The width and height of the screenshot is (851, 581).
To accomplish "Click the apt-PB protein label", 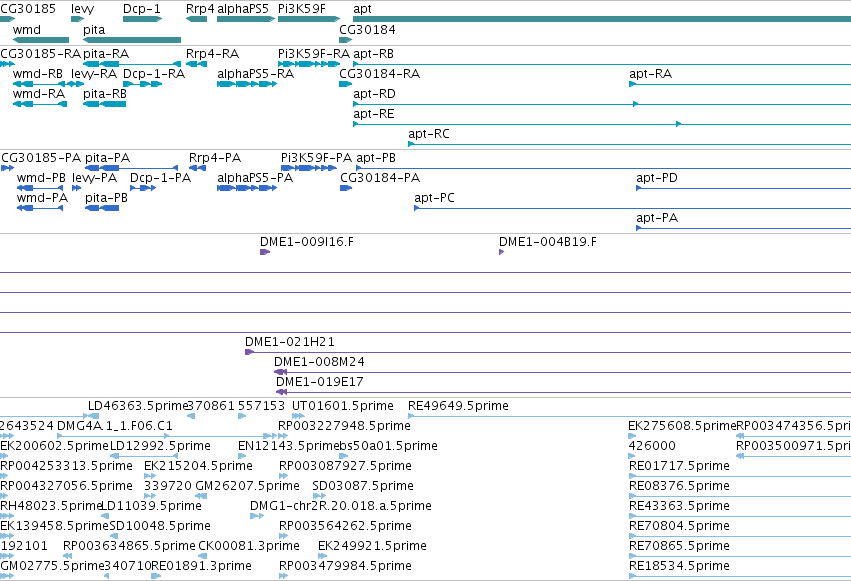I will coord(376,158).
